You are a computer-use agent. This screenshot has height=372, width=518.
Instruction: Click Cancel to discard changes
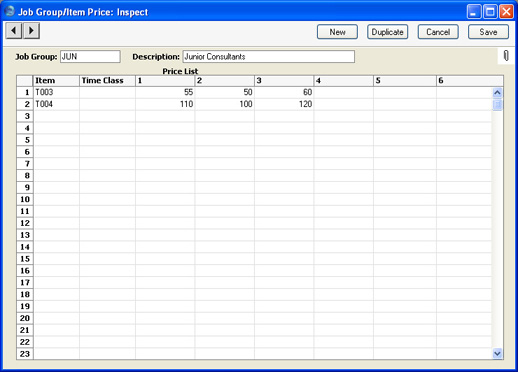(x=438, y=32)
